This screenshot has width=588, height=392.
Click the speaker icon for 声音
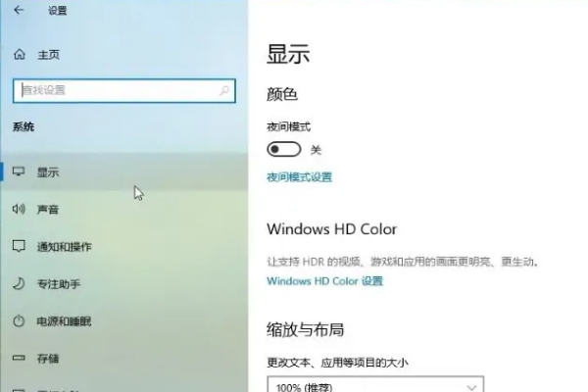tap(19, 209)
